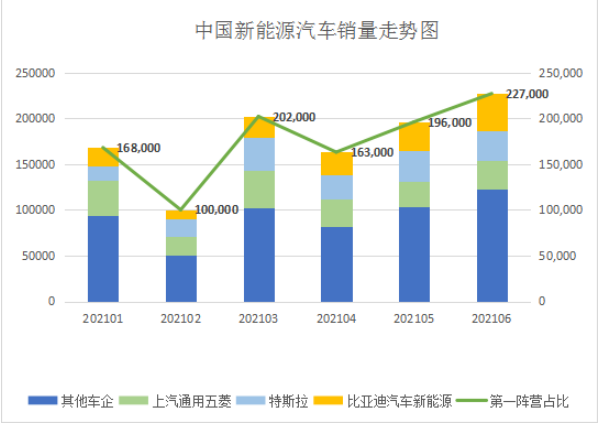Click the green segment of 202101 bar
This screenshot has height=424, width=599.
103,198
